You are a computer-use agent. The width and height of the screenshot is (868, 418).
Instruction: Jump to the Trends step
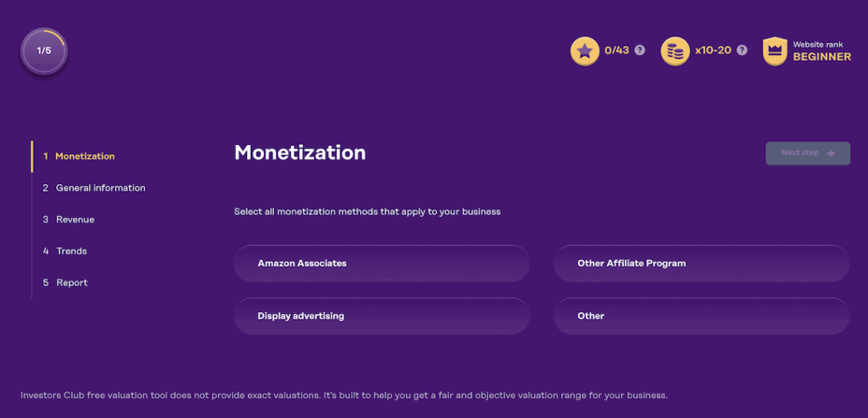click(x=71, y=252)
